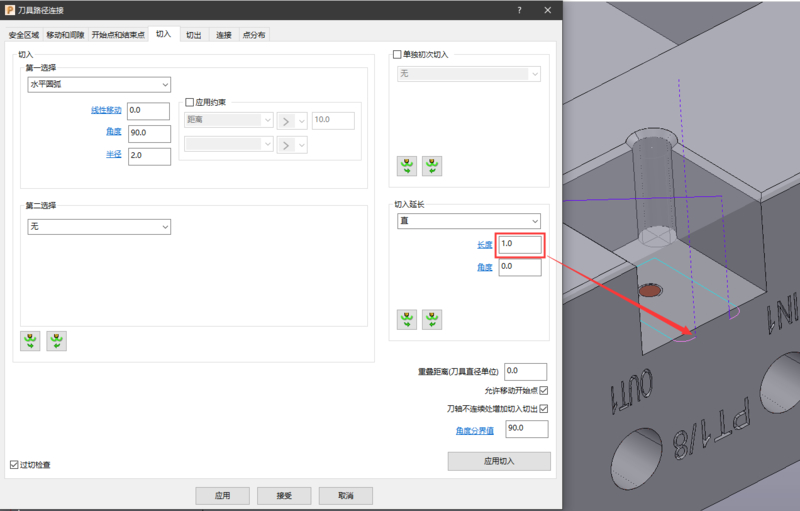Click right copy icon in 单独初次切入 section
Viewport: 800px width, 511px height.
(x=432, y=165)
